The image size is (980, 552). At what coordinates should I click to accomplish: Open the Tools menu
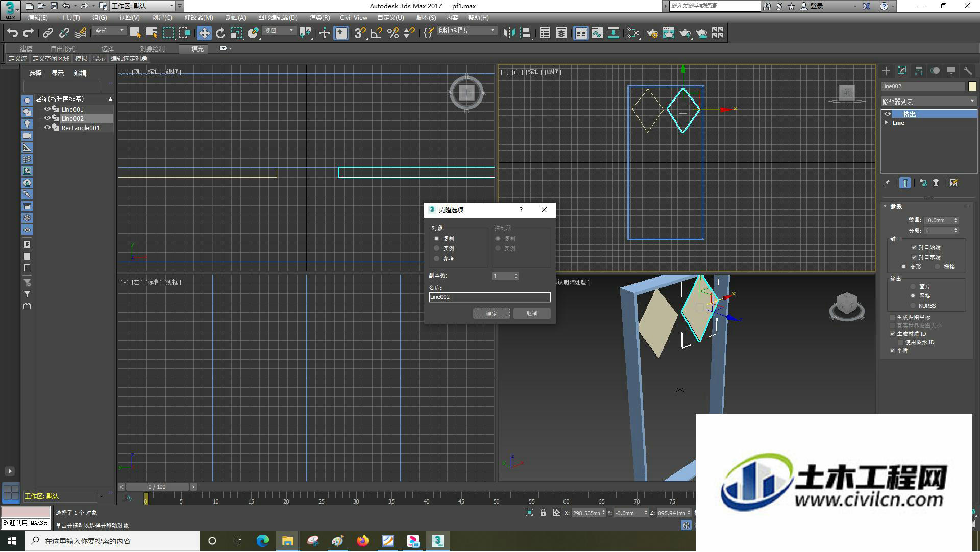70,18
